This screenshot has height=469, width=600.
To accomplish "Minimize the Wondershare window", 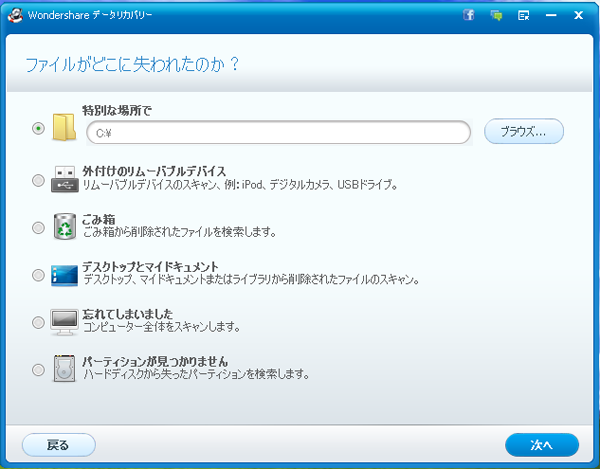I will [x=551, y=15].
